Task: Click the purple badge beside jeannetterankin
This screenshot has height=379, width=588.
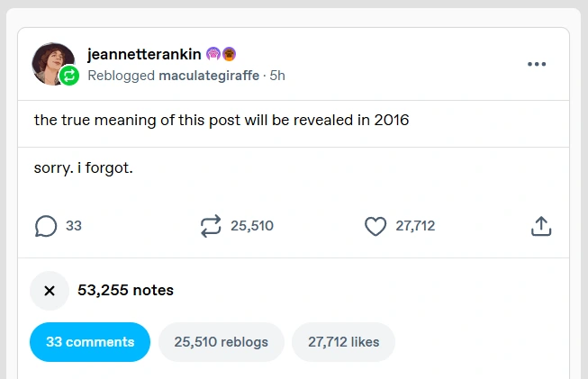Action: [213, 54]
